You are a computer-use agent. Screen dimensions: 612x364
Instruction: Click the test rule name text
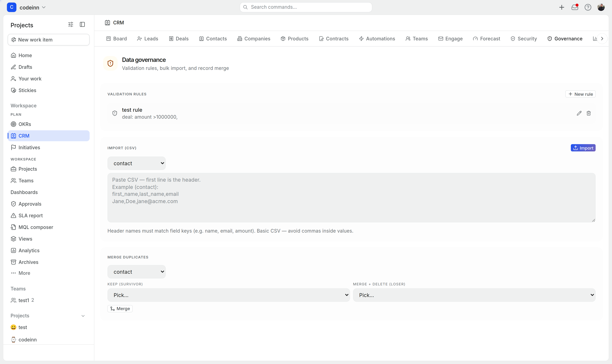point(132,110)
